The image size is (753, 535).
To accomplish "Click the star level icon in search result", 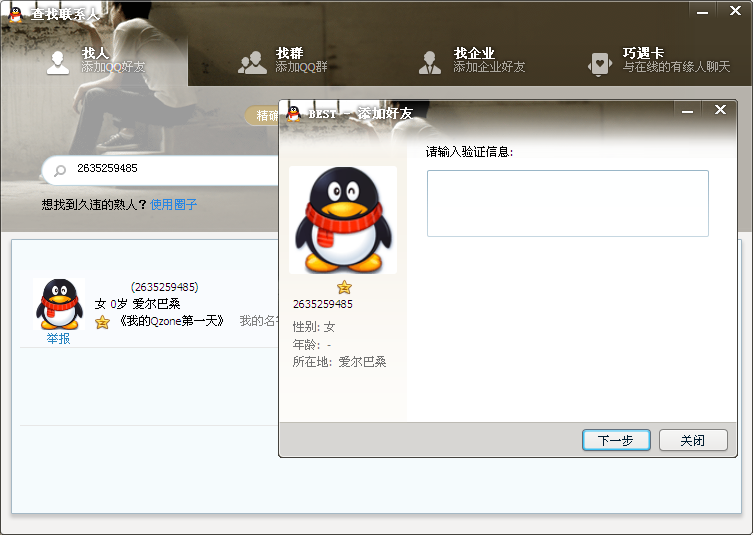I will pos(102,322).
